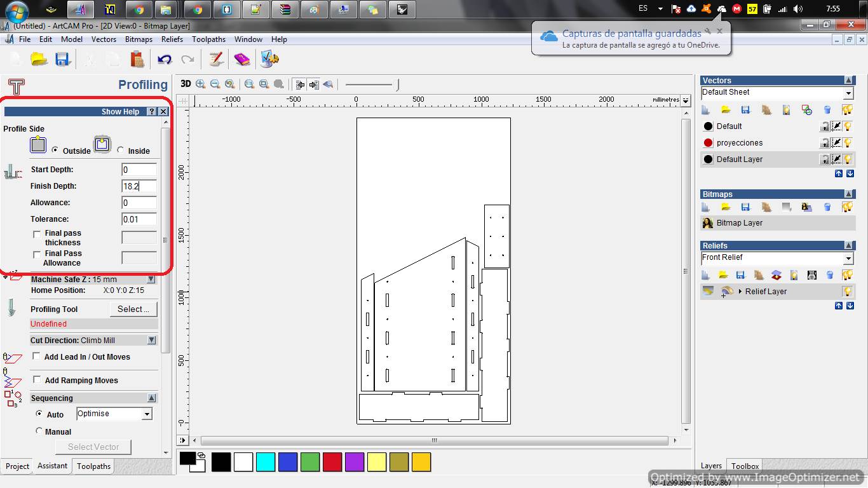868x488 pixels.
Task: Paste using the clipboard toolbar icon
Action: [x=137, y=59]
